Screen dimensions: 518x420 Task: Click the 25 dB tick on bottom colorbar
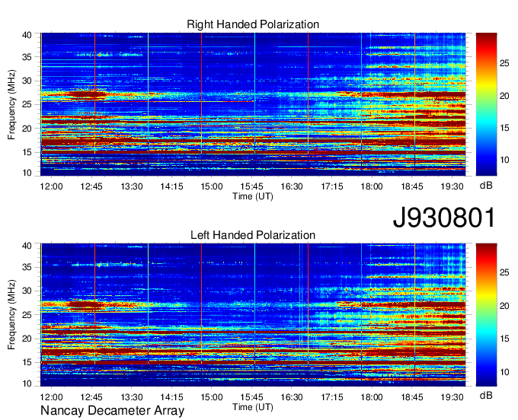504,273
